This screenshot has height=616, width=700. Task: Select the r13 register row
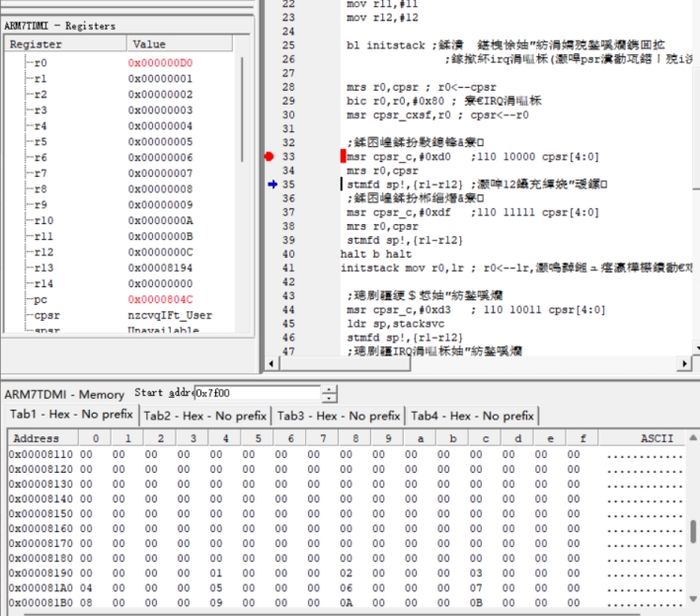pos(41,268)
